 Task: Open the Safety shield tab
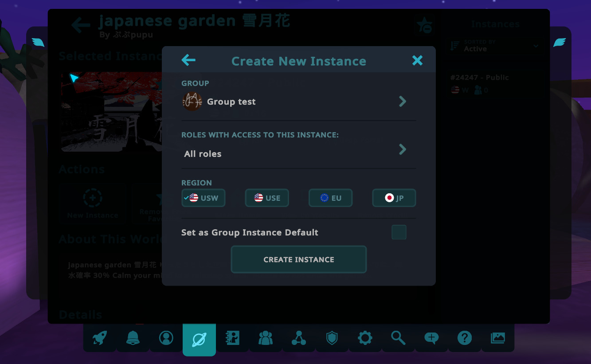[332, 339]
